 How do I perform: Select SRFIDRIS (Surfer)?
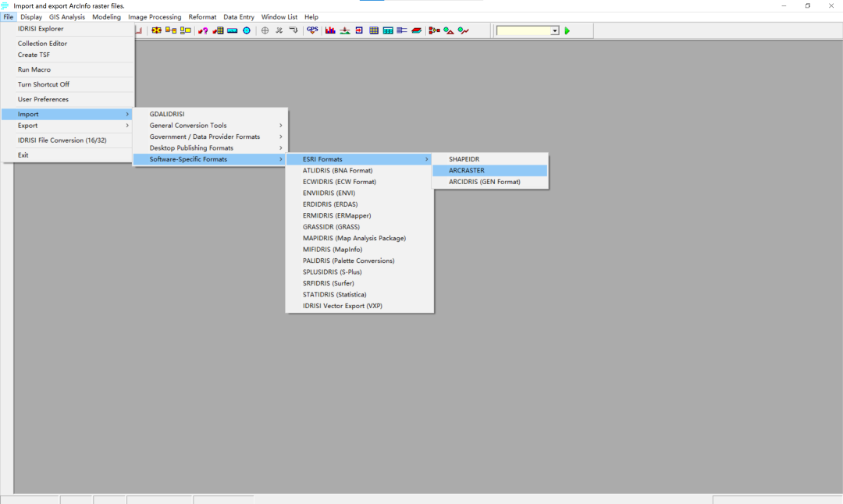click(360, 283)
